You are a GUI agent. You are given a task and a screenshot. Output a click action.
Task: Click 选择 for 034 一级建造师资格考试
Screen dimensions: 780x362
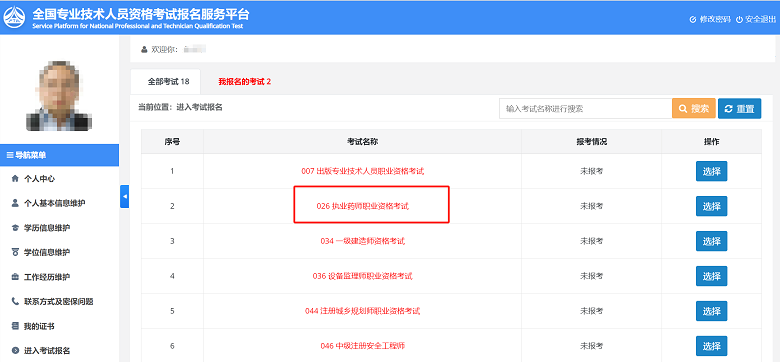(711, 241)
